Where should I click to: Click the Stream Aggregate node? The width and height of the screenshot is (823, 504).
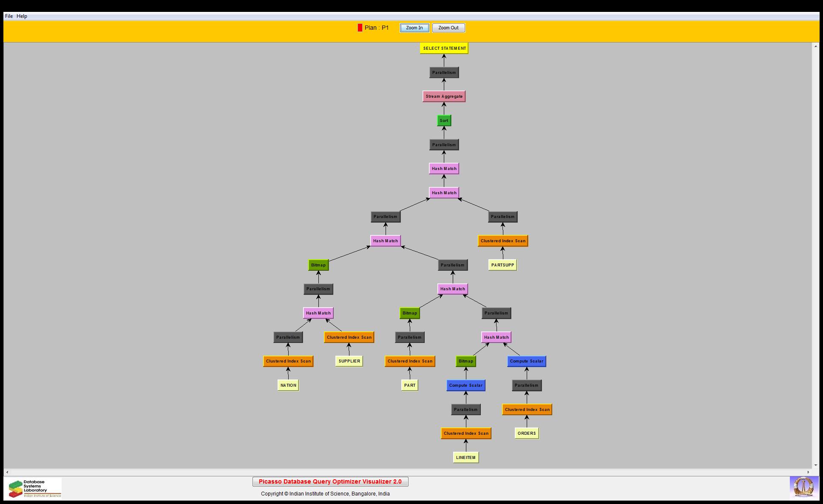pyautogui.click(x=444, y=96)
